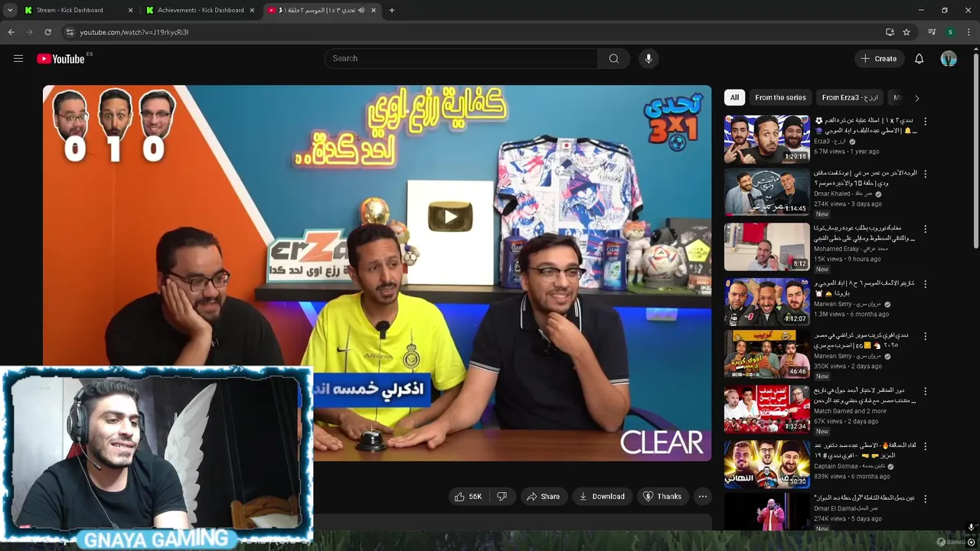This screenshot has width=980, height=551.
Task: Click the address bar URL
Action: tap(134, 32)
